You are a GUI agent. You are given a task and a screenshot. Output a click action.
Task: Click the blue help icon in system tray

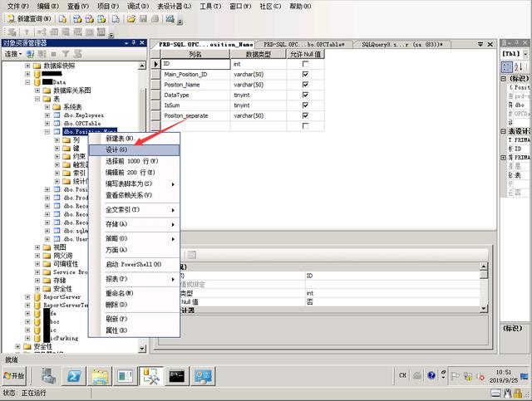pyautogui.click(x=431, y=375)
